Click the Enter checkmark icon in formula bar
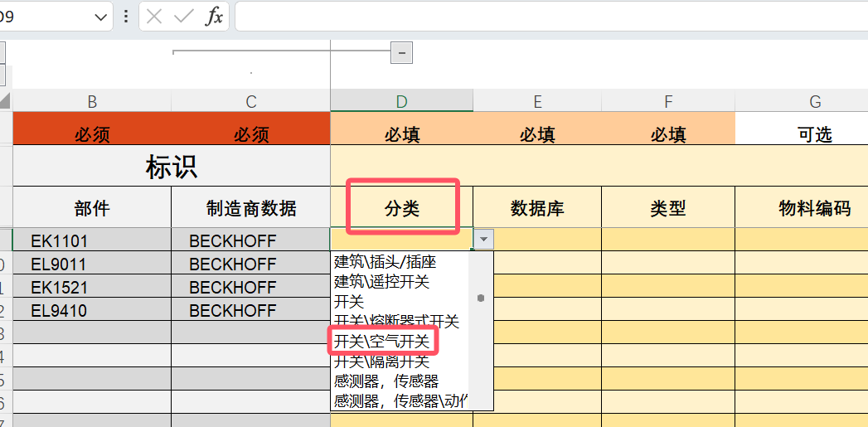This screenshot has width=868, height=427. click(184, 17)
